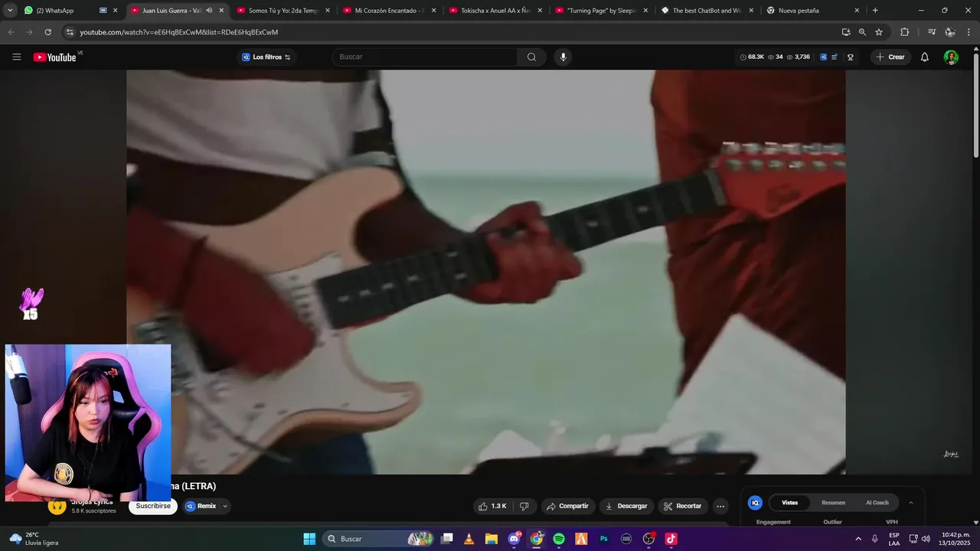Collapse the IQ panel with chevron
Screen dimensions: 980x551
910,503
